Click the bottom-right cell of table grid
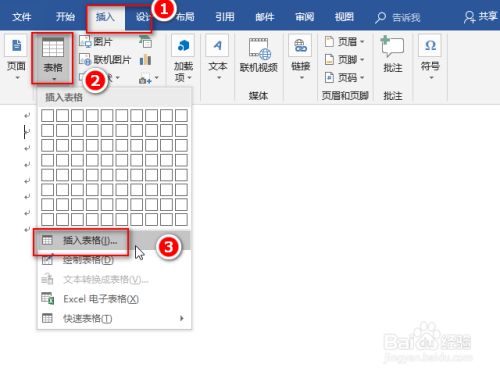500x375 pixels. pos(181,220)
